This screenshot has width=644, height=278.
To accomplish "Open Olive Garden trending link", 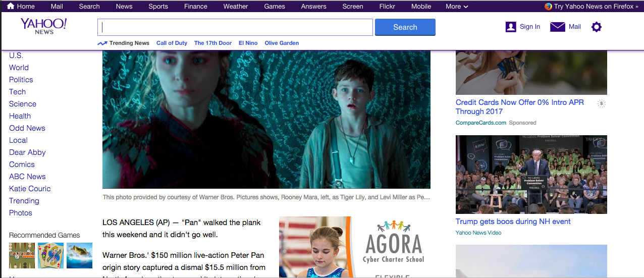I will (x=282, y=43).
